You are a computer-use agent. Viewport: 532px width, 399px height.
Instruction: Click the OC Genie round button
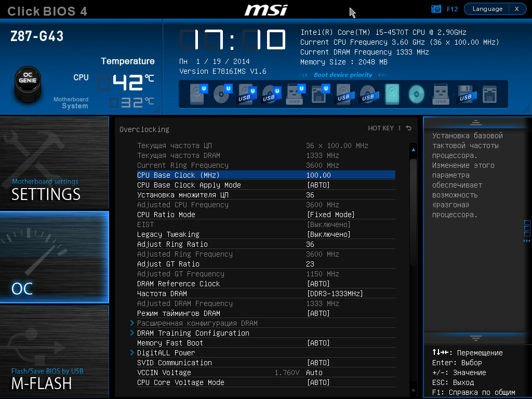point(28,84)
